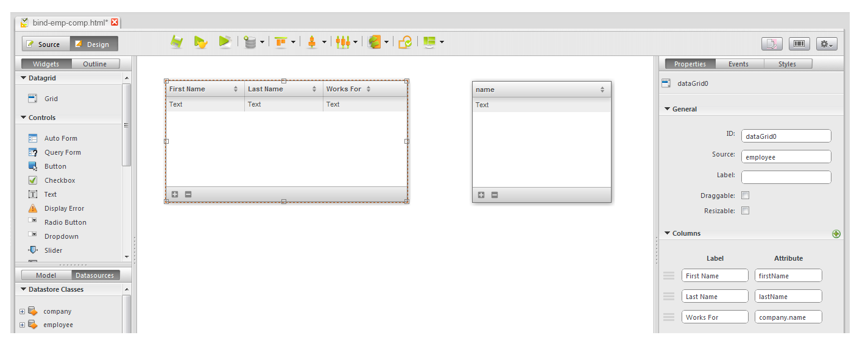
Task: Sort by the Last Name column header
Action: click(284, 89)
